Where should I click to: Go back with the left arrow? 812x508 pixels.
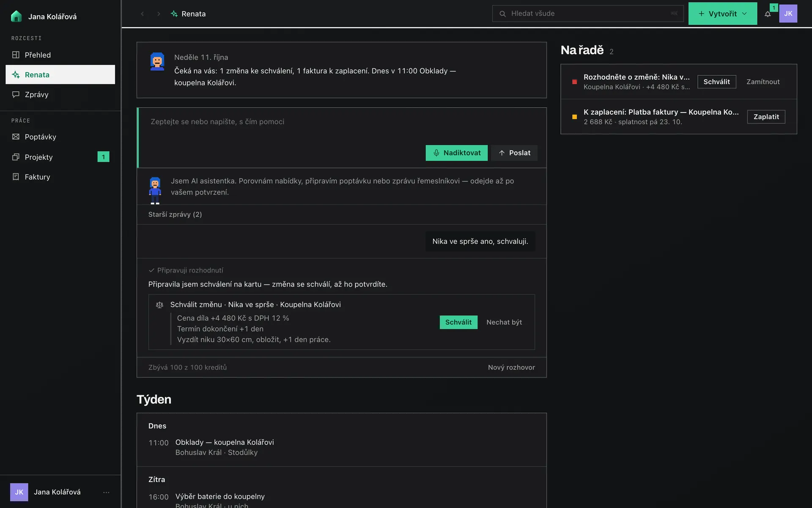click(143, 14)
